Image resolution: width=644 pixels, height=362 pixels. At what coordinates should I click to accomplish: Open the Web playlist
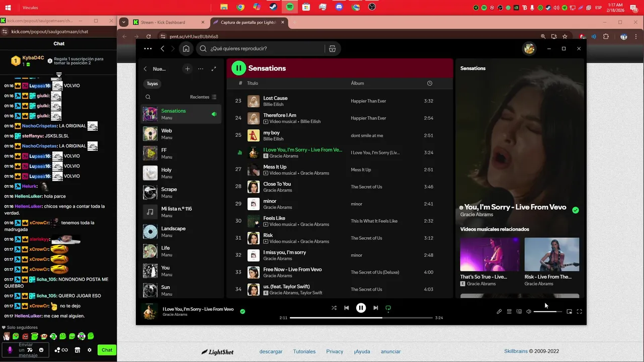tap(181, 134)
